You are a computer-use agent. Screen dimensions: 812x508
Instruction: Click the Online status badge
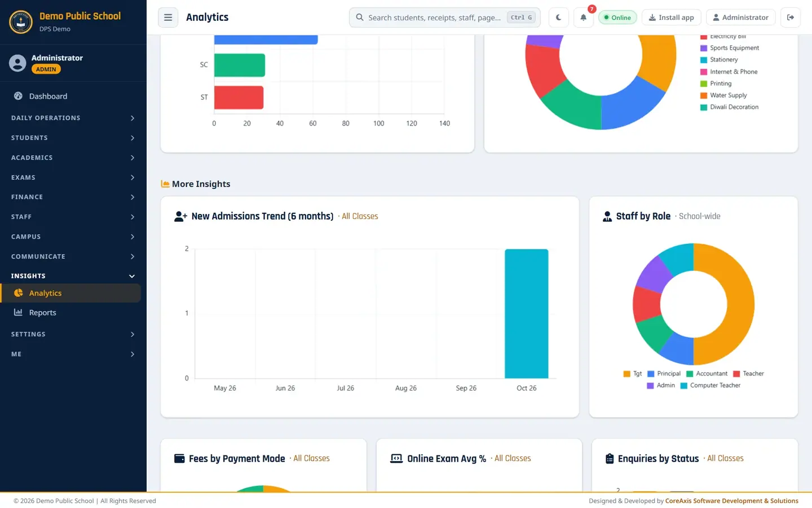coord(617,17)
